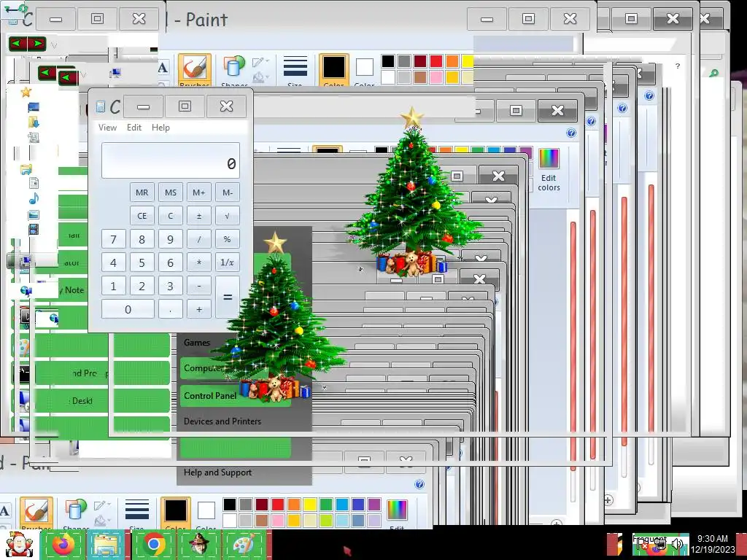Screen dimensions: 747x560
Task: Launch Firefox from the taskbar
Action: pyautogui.click(x=63, y=544)
